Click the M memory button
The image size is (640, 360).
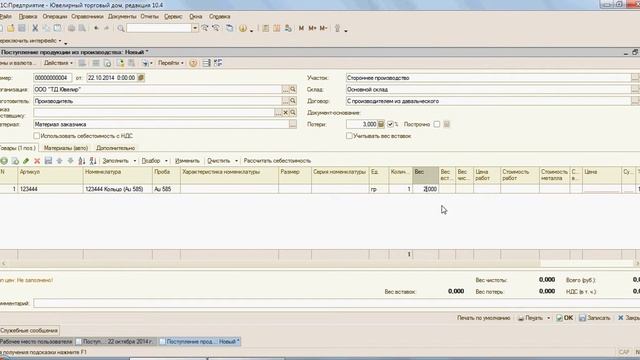[301, 28]
